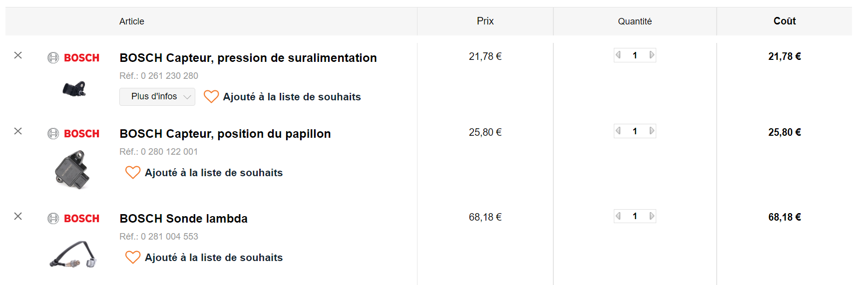Toggle wishlist heart for Sonde lambda
Screen dimensions: 868x285
(133, 257)
